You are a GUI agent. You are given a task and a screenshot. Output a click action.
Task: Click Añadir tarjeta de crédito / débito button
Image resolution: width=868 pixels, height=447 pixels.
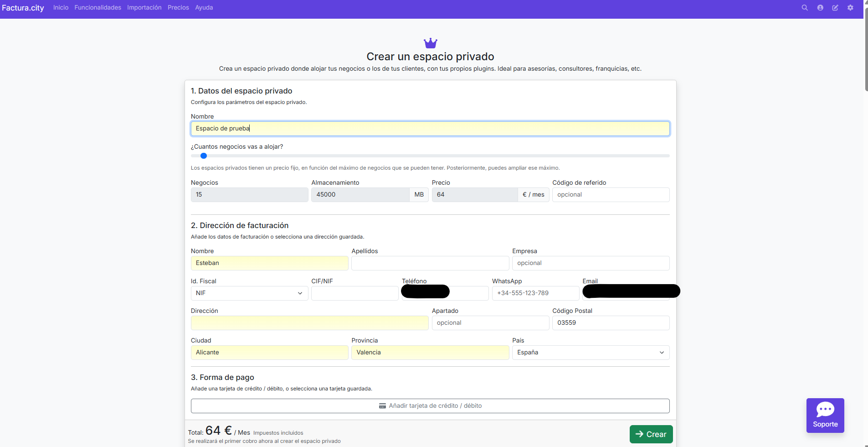click(x=430, y=406)
